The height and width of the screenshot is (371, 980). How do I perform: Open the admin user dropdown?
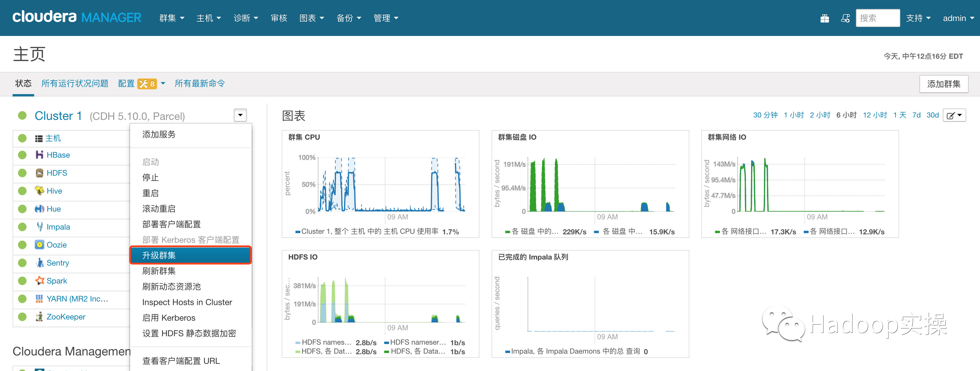click(x=958, y=18)
